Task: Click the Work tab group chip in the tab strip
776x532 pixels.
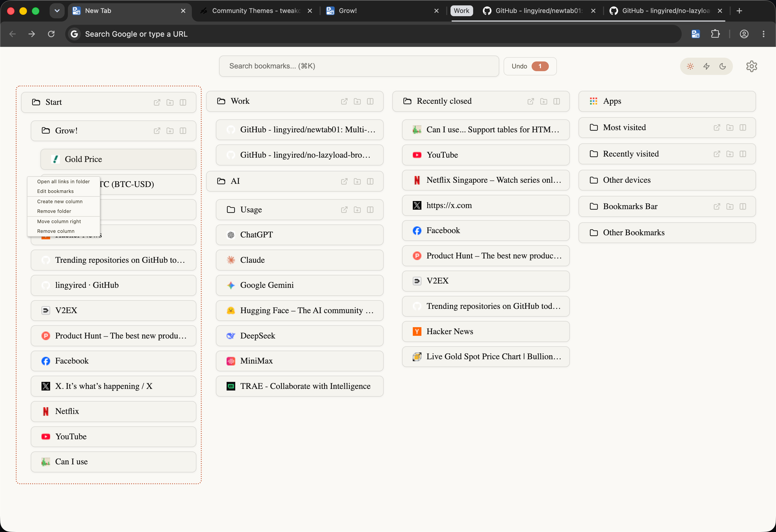Action: point(462,11)
